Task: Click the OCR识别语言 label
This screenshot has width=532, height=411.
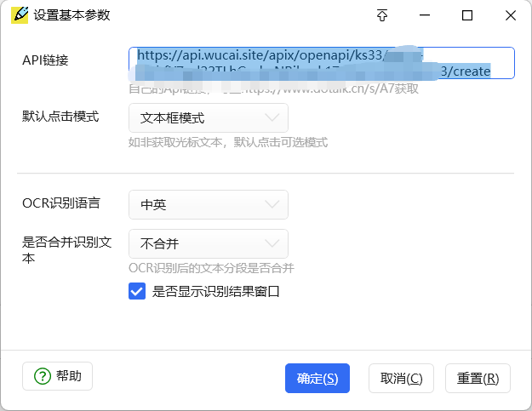Action: 61,203
